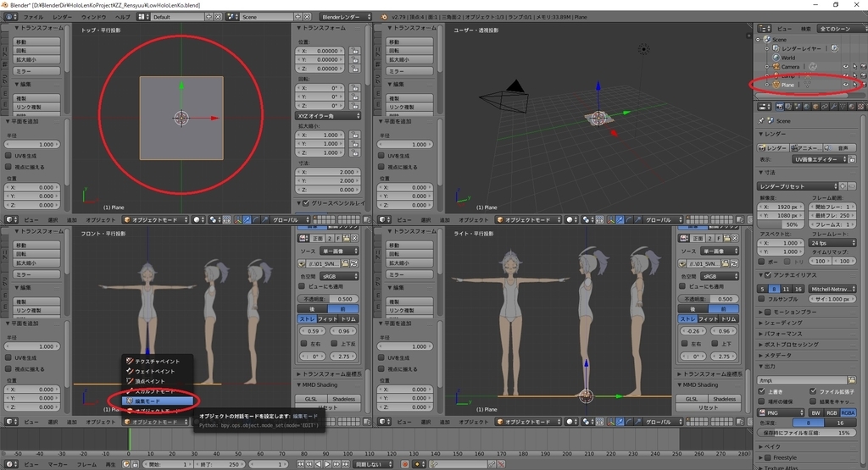This screenshot has width=868, height=470.
Task: Play the animation in the timeline
Action: click(x=327, y=464)
